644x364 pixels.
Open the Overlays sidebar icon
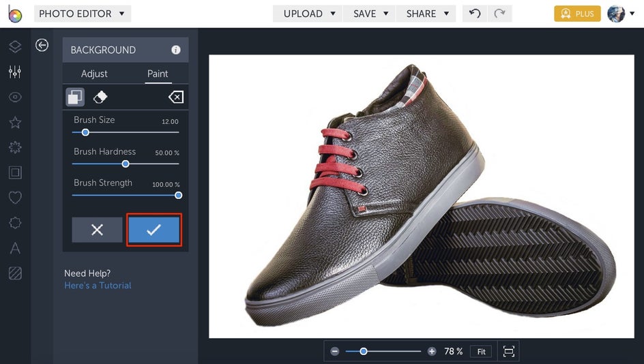15,223
